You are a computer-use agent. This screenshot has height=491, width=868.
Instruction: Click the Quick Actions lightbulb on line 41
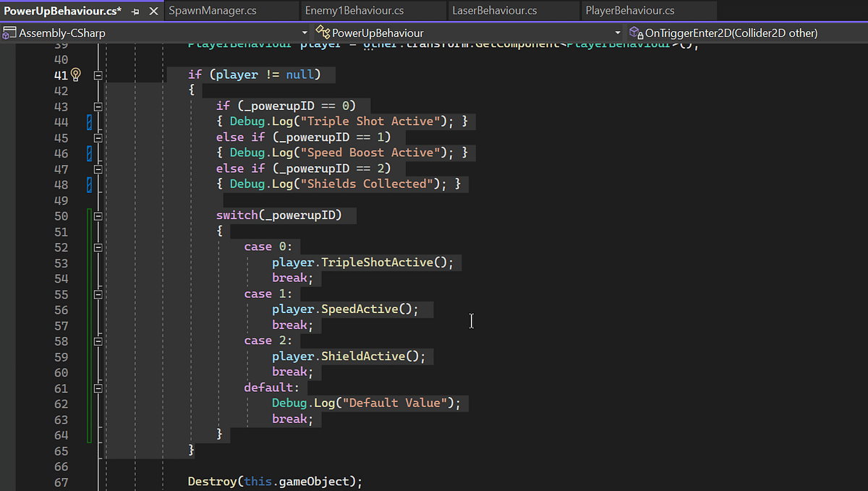(x=75, y=74)
